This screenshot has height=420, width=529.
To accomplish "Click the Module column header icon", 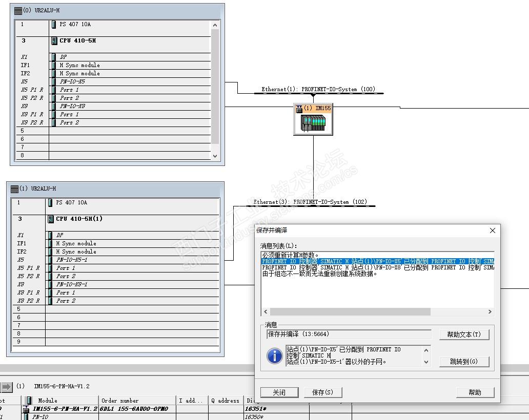I will (29, 401).
